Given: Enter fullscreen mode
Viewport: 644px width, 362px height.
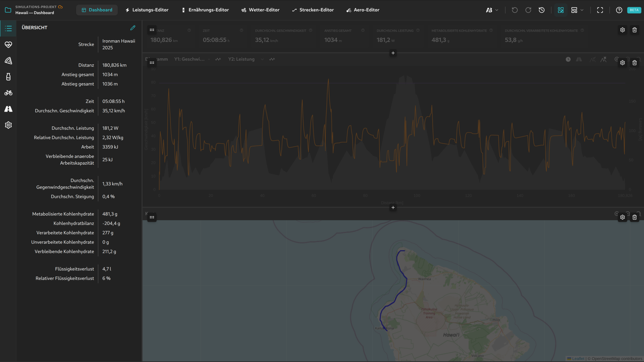Looking at the screenshot, I should point(600,10).
